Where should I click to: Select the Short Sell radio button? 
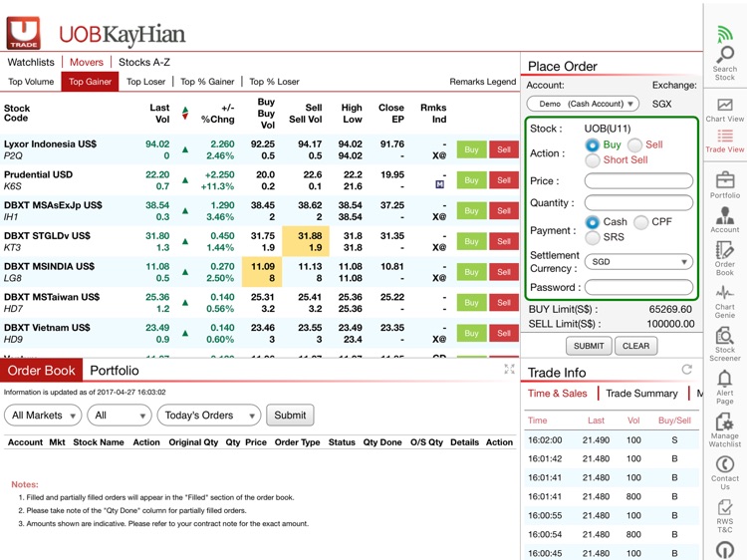click(x=593, y=160)
